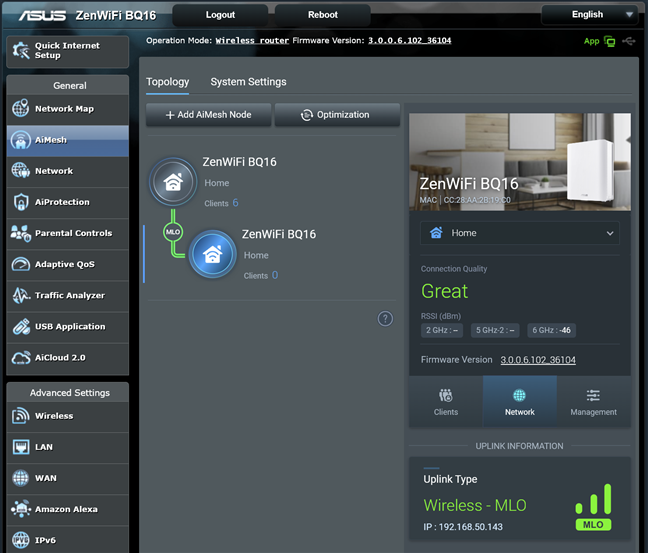Viewport: 648px width, 553px height.
Task: Click the primary ZenWiFi BQ16 router node icon
Action: (173, 181)
